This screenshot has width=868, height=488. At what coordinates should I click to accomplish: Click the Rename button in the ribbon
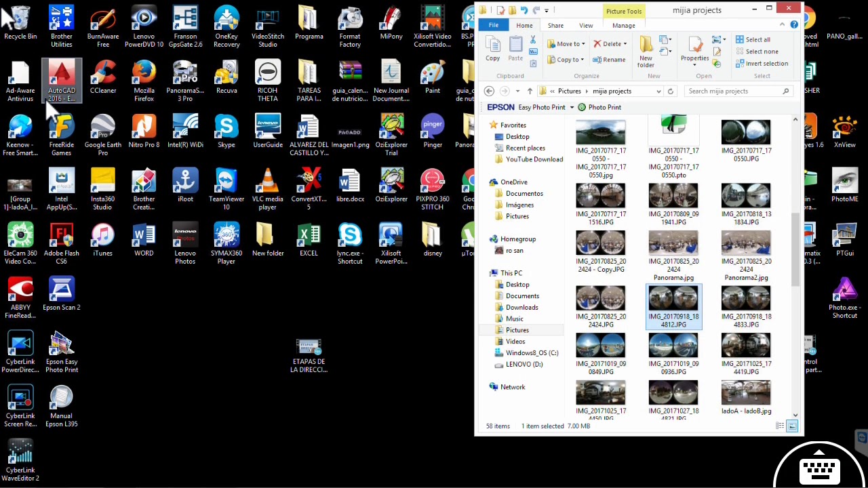(608, 60)
